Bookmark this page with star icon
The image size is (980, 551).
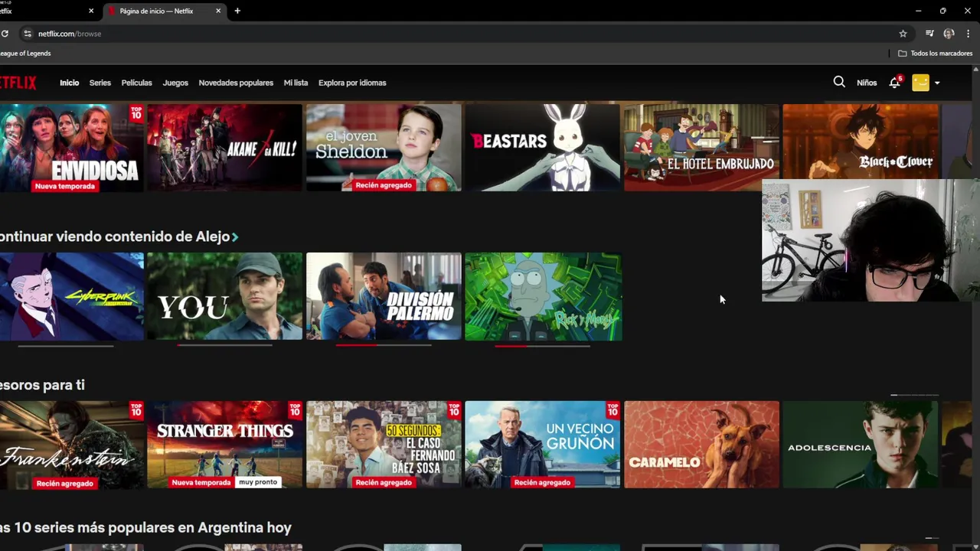tap(903, 34)
